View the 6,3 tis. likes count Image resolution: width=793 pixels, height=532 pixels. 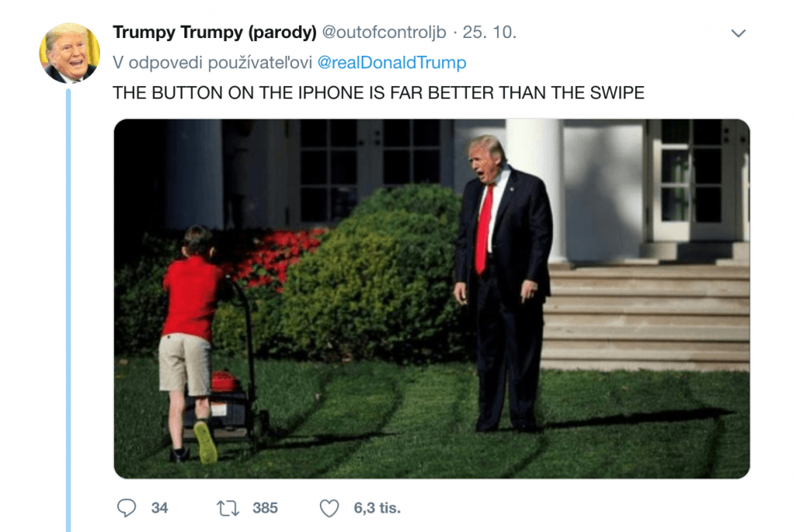click(x=377, y=508)
